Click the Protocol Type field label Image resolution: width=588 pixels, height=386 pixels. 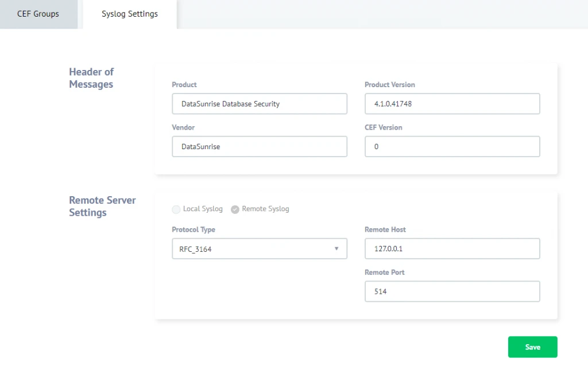[x=194, y=229]
